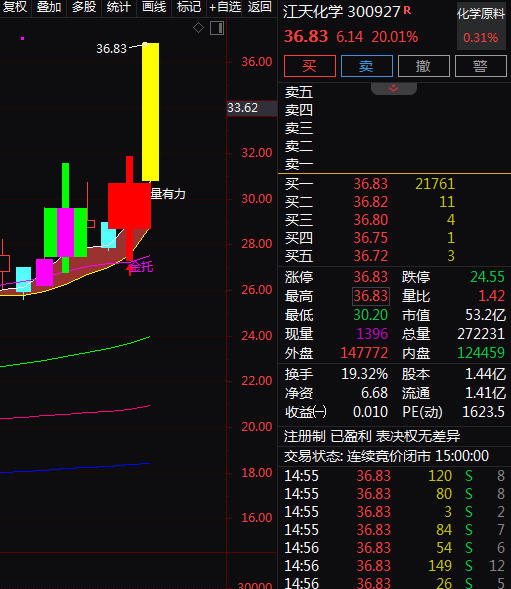Click the blue 卖 sell button

click(x=367, y=66)
